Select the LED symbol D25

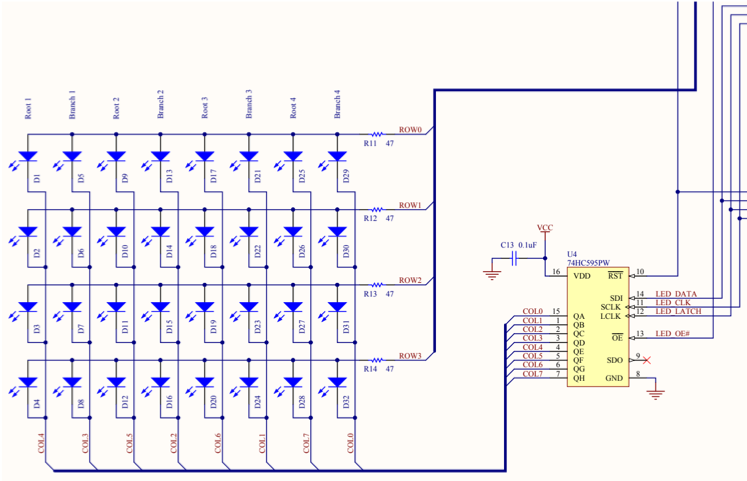tap(293, 157)
